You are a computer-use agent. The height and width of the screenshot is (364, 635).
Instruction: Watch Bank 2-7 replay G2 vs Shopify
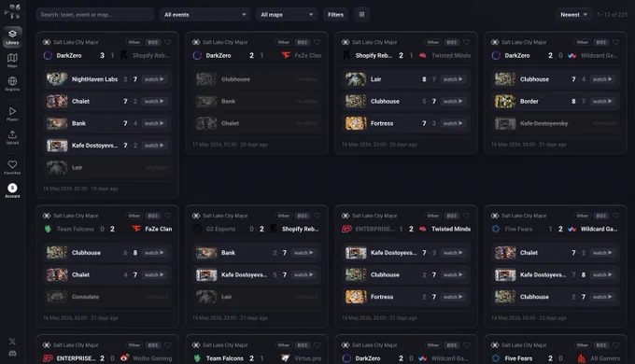click(x=303, y=253)
